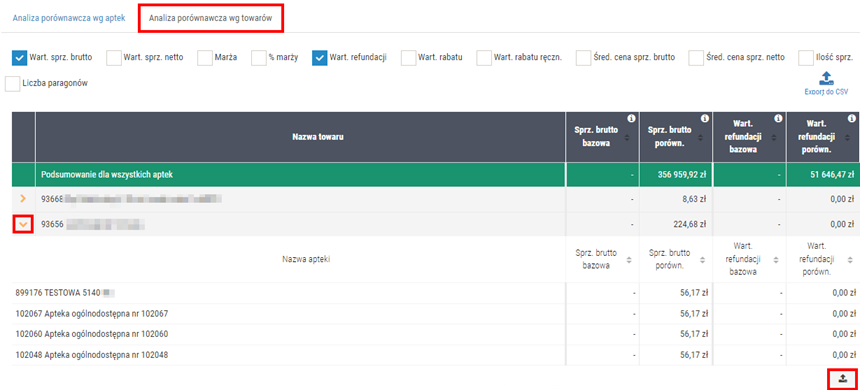Viewport: 860px width, 390px height.
Task: Enable the Marża checkbox
Action: [205, 58]
